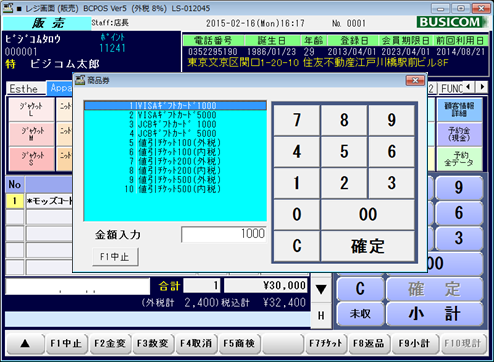This screenshot has height=362, width=494.
Task: Tap main keypad digit 6
Action: [459, 213]
